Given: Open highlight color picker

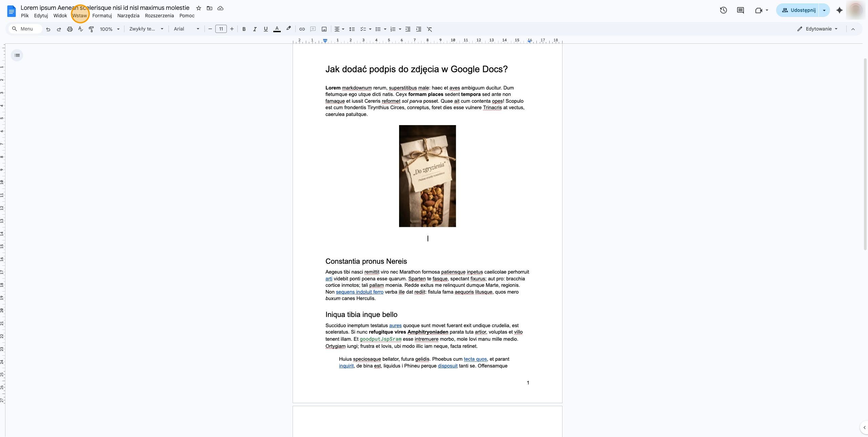Looking at the screenshot, I should click(289, 29).
